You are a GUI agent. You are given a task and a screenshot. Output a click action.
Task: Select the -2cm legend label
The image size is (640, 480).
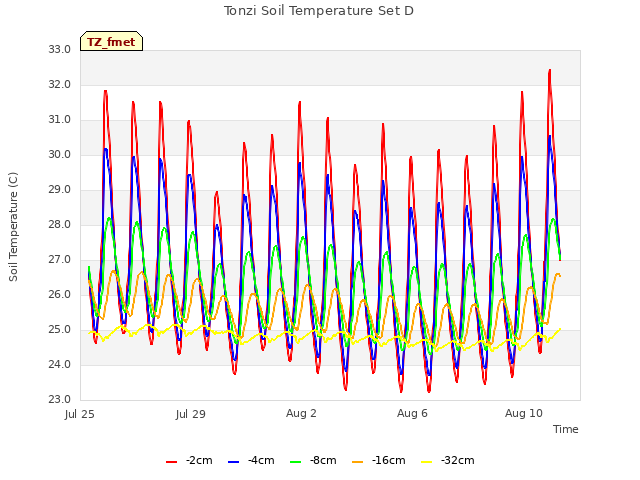(199, 460)
